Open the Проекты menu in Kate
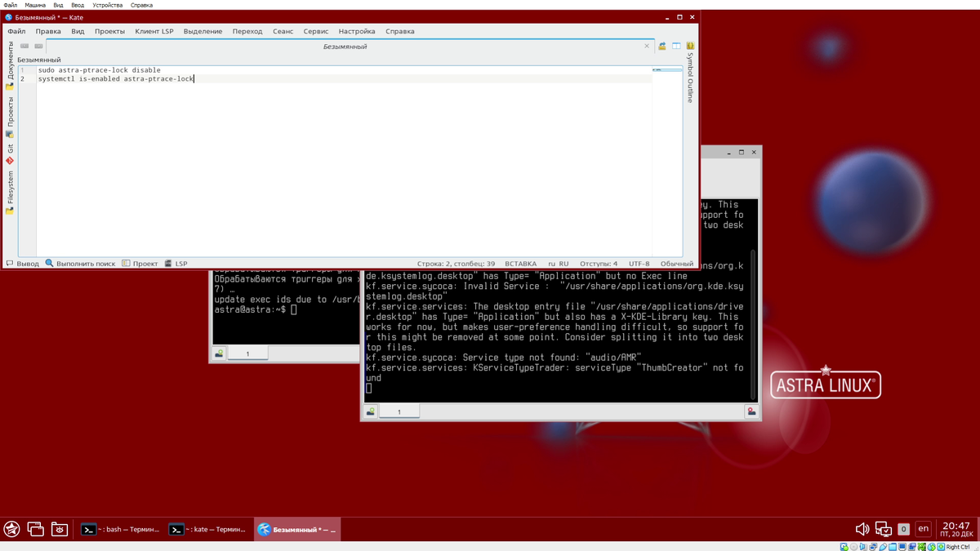This screenshot has width=980, height=551. (x=109, y=31)
